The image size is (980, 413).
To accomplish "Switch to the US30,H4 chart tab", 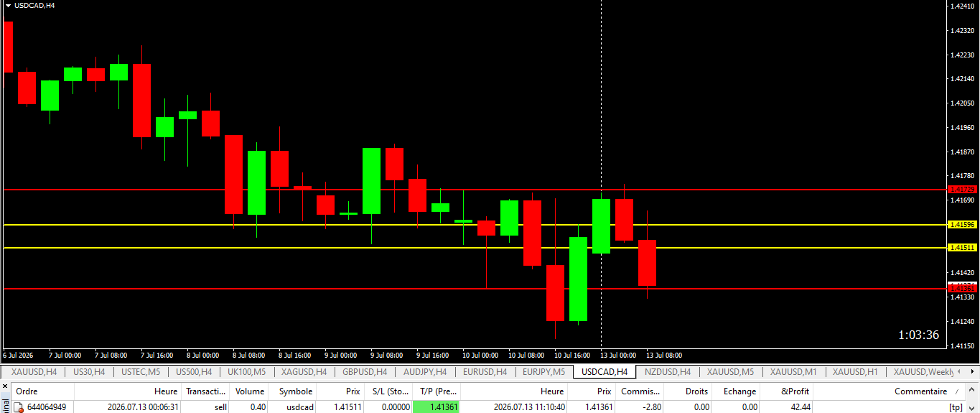I will pos(89,371).
